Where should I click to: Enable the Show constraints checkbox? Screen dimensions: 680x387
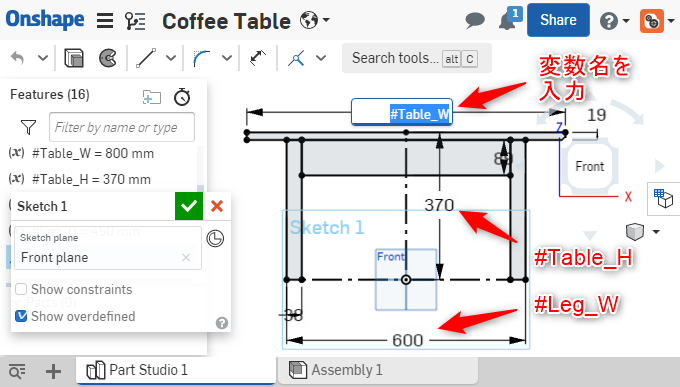click(21, 289)
